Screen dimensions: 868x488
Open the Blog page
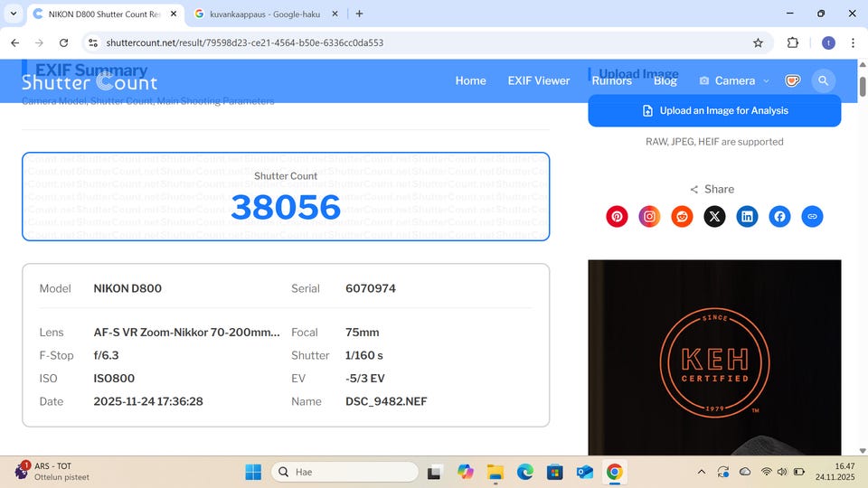(x=665, y=80)
